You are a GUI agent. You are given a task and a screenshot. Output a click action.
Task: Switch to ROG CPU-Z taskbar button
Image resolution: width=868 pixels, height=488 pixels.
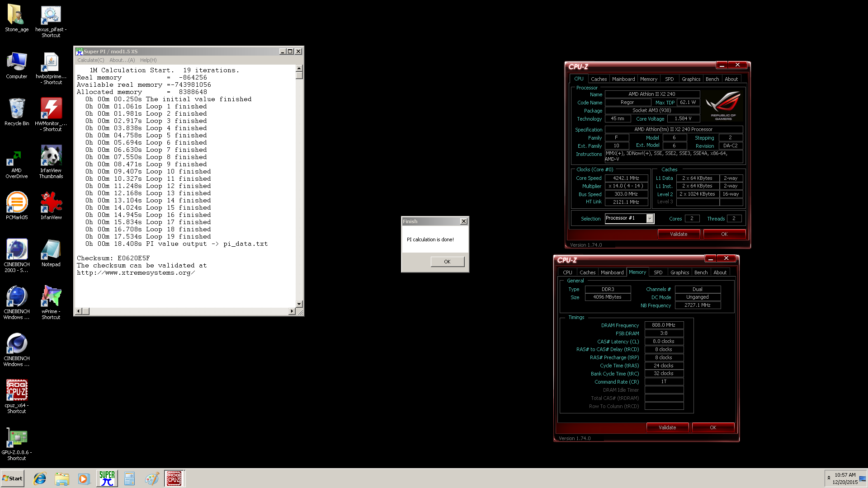(x=174, y=479)
